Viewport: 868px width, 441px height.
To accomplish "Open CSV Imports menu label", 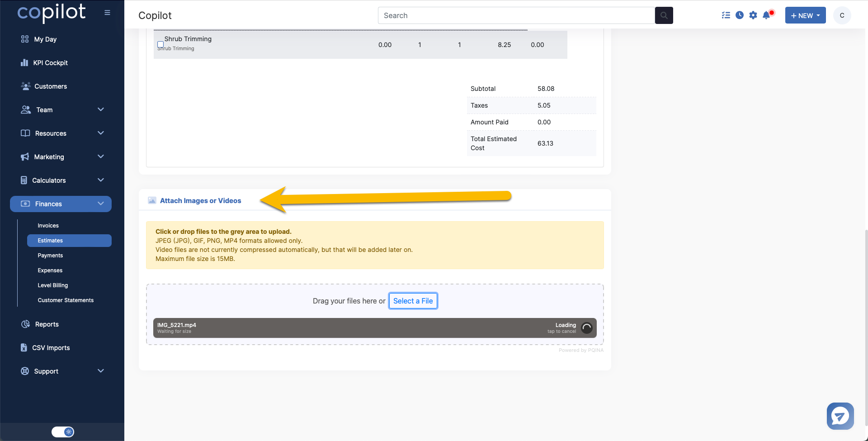I will pos(51,348).
